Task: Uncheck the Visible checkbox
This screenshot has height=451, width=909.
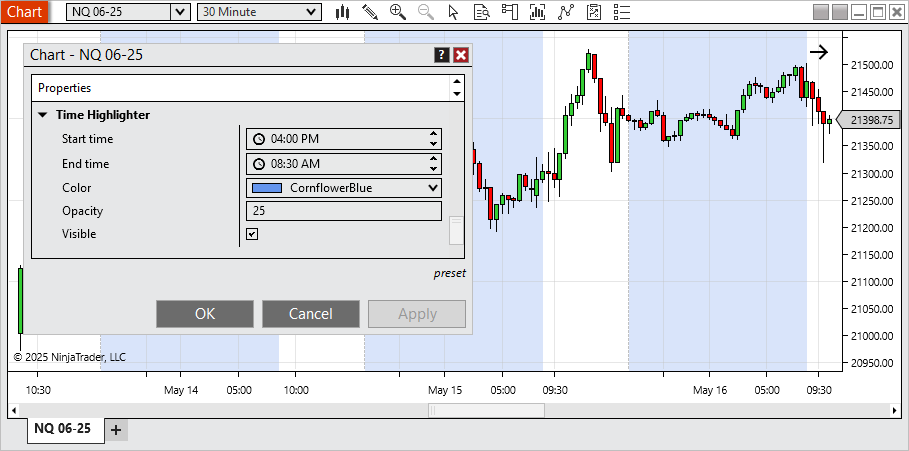Action: [x=252, y=234]
